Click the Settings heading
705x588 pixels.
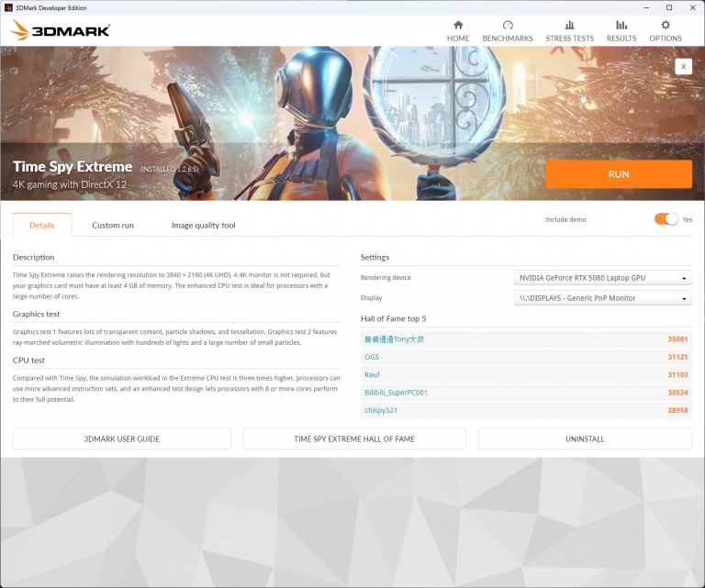375,257
